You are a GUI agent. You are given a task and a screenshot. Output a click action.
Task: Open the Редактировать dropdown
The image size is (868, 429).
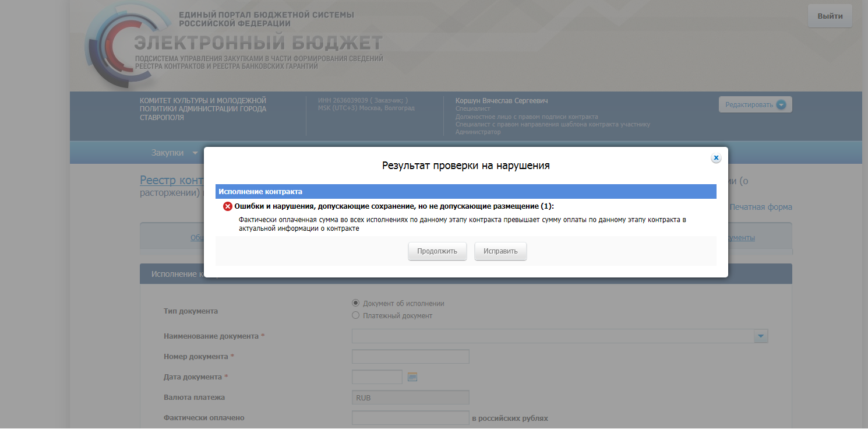pyautogui.click(x=755, y=105)
